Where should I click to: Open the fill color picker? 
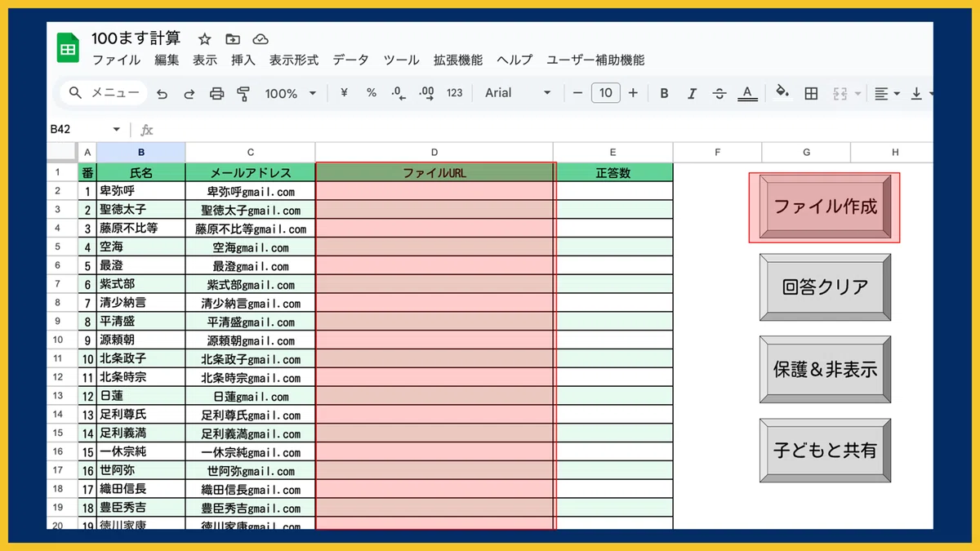tap(782, 92)
